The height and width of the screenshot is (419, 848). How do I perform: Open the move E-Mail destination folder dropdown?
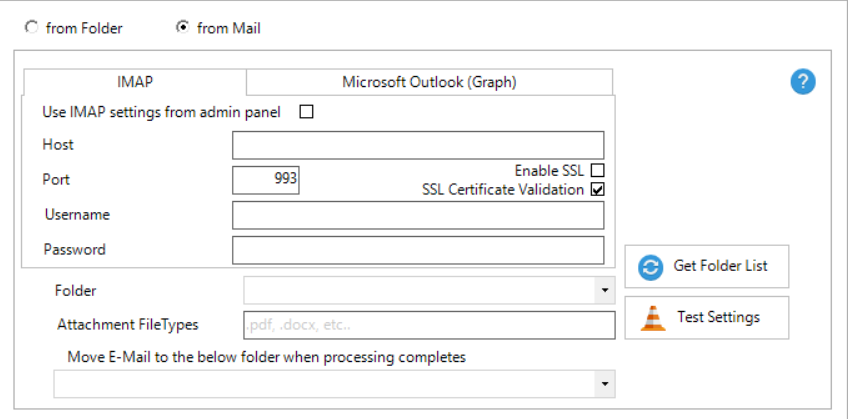605,384
